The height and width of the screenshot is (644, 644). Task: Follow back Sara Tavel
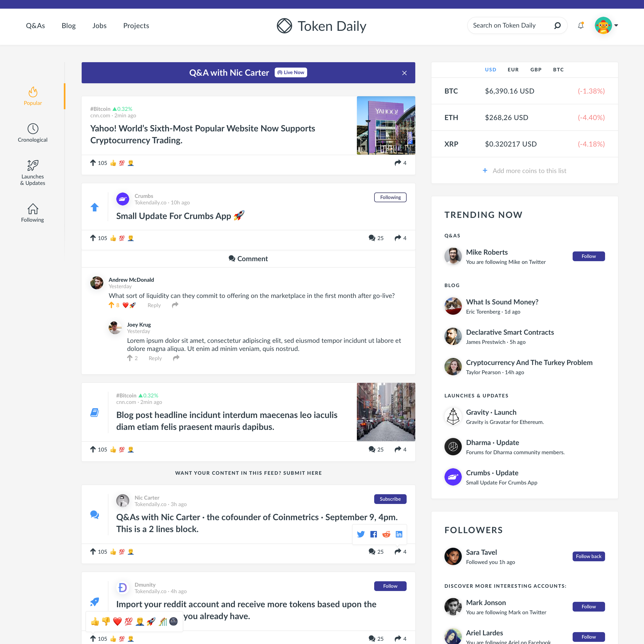click(x=589, y=556)
